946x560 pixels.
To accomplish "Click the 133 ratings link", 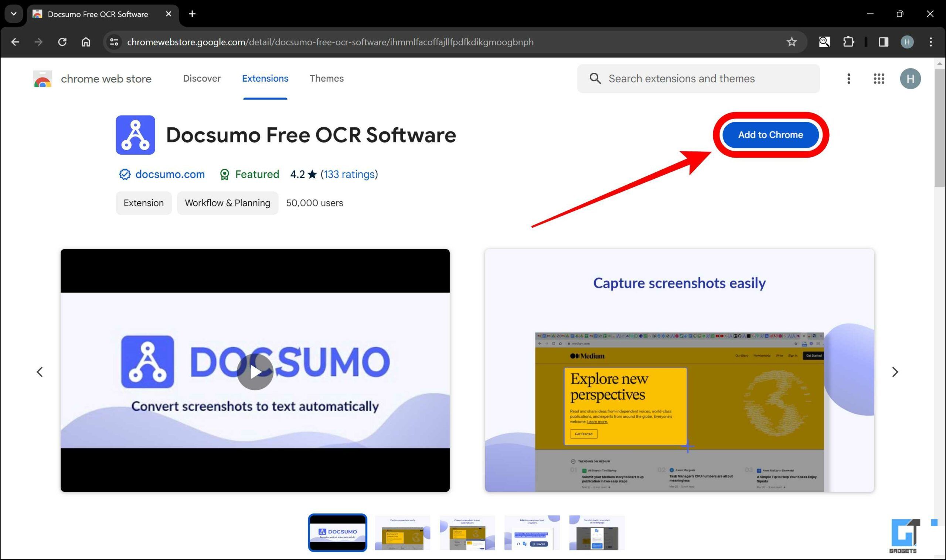I will [x=348, y=174].
